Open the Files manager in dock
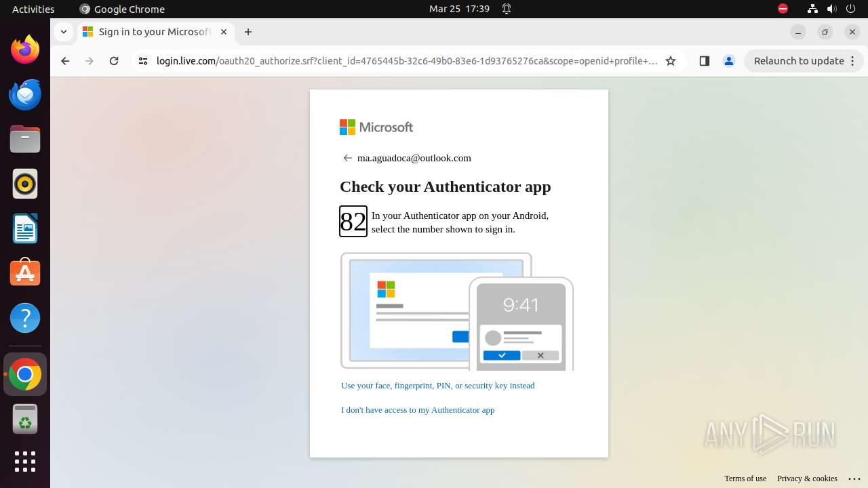 (25, 139)
